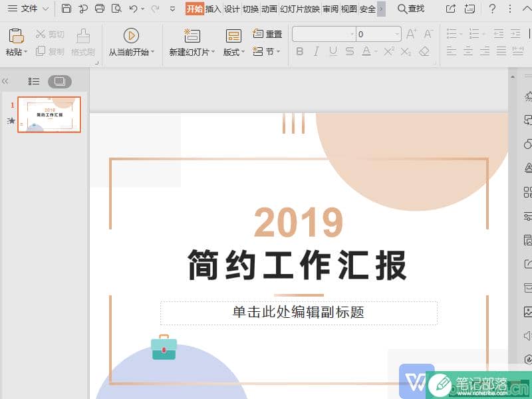Click the Print icon

pos(99,9)
